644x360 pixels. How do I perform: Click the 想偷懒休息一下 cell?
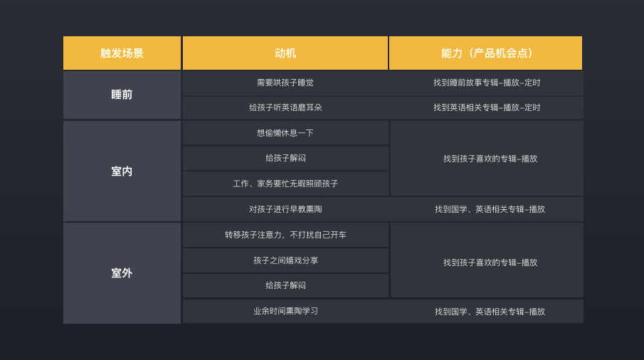coord(285,133)
